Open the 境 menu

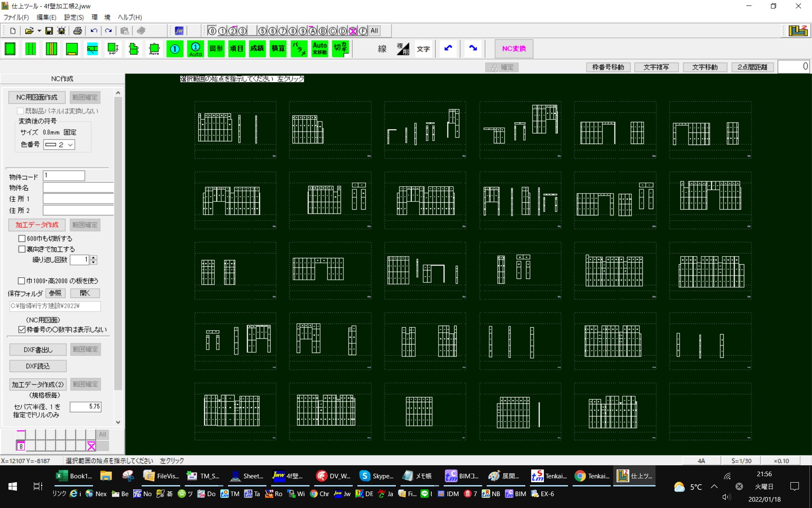(107, 17)
